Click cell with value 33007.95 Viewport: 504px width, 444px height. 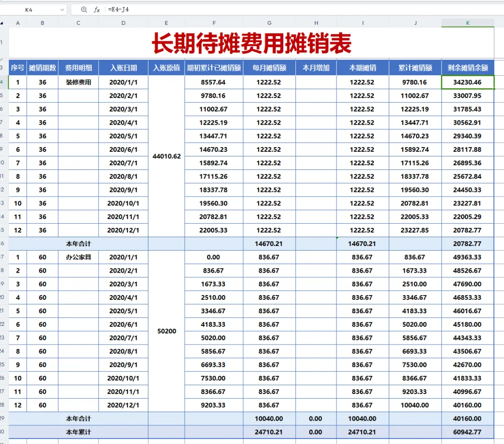point(468,96)
